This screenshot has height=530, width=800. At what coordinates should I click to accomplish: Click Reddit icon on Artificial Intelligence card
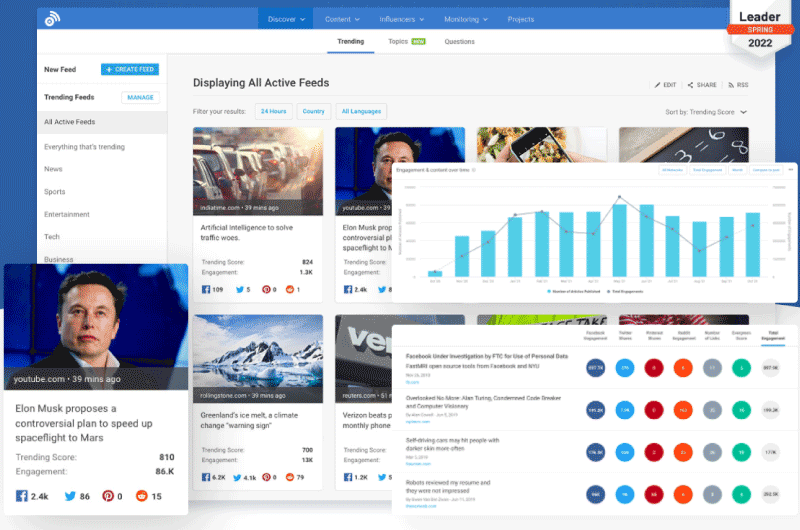click(x=290, y=290)
